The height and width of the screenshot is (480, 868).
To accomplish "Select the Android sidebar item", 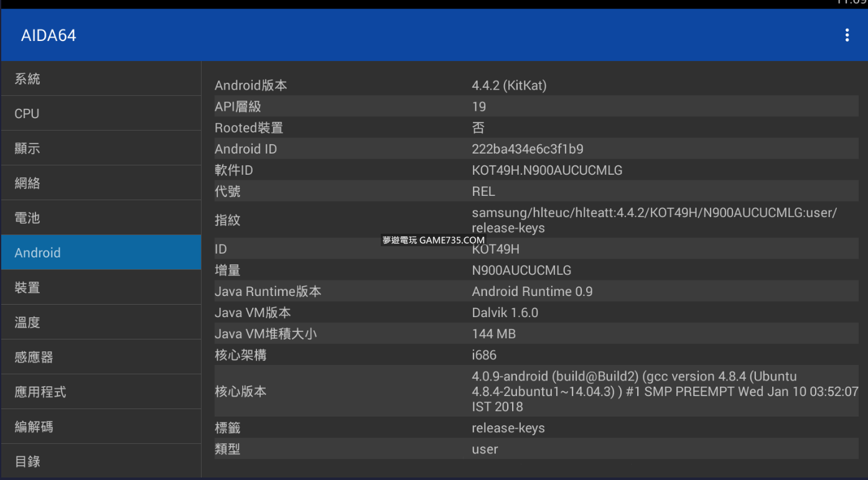I will pyautogui.click(x=101, y=252).
